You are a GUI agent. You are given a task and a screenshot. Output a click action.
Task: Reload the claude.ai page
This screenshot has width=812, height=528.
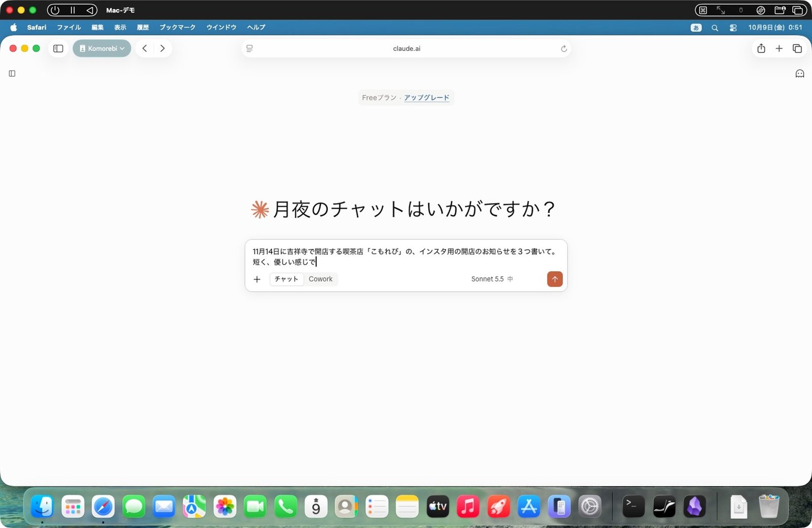point(563,49)
